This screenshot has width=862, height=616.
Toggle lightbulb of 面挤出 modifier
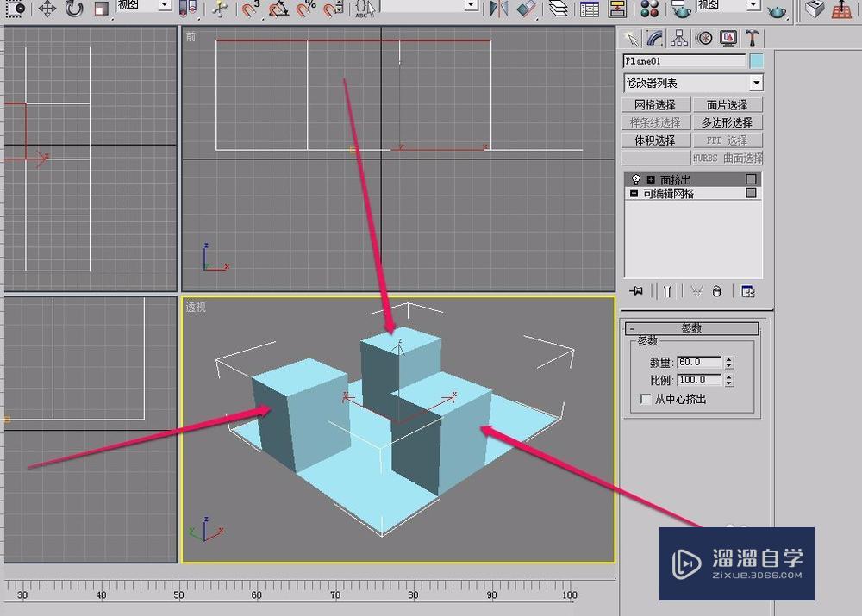click(636, 179)
